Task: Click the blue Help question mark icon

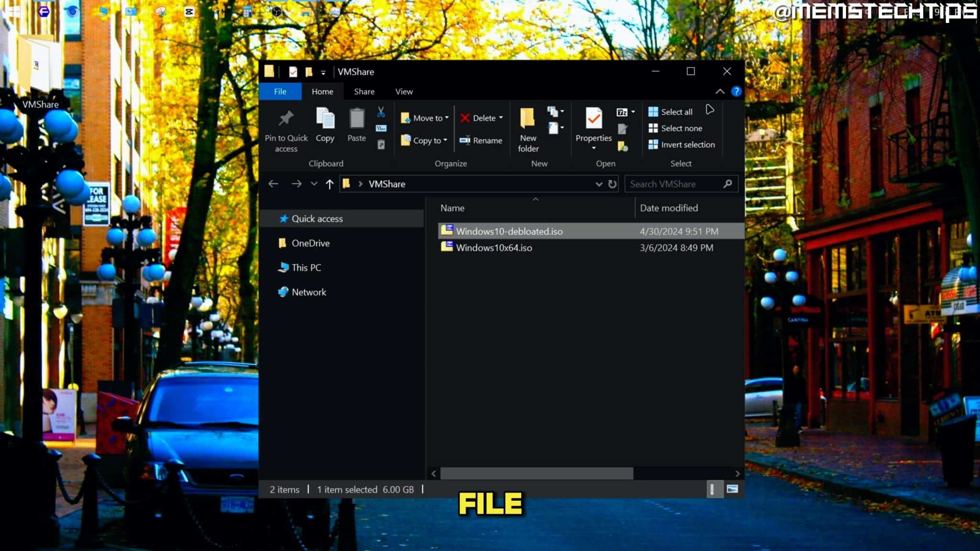Action: point(736,91)
